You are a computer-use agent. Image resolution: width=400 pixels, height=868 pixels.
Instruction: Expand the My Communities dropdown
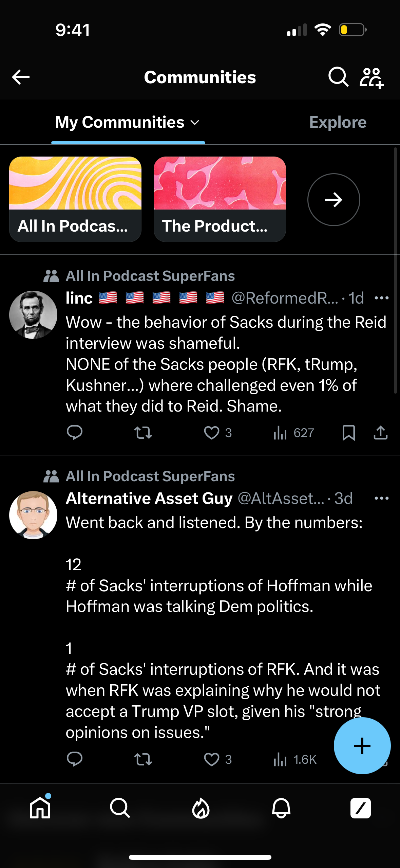click(x=194, y=123)
